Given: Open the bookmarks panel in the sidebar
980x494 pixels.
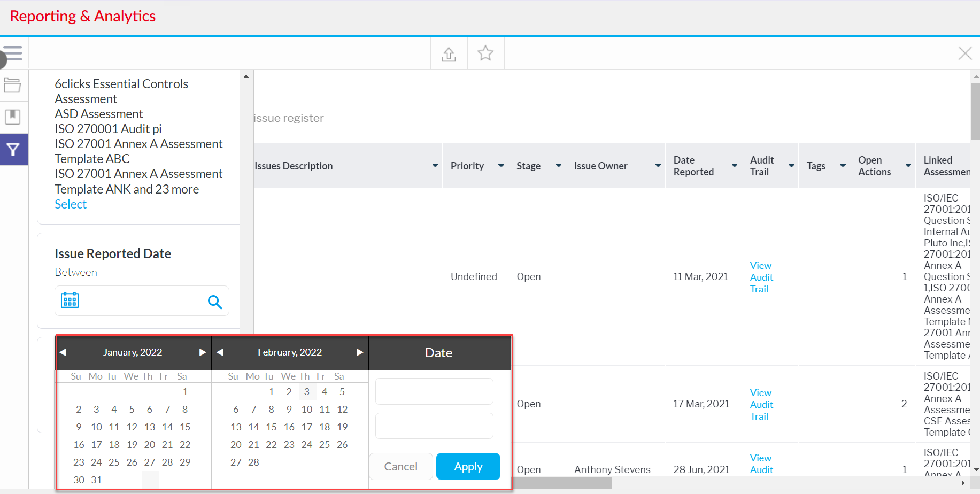Looking at the screenshot, I should pos(12,117).
